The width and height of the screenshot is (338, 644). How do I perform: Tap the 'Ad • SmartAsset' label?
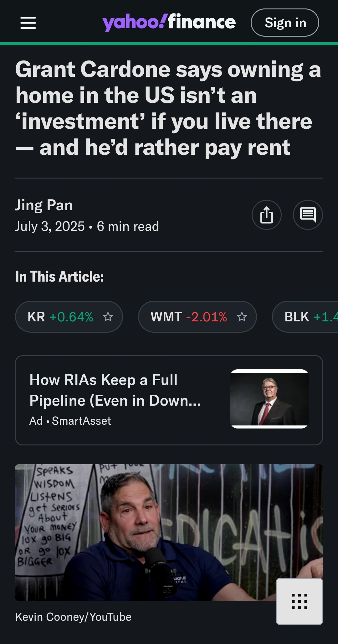tap(70, 421)
